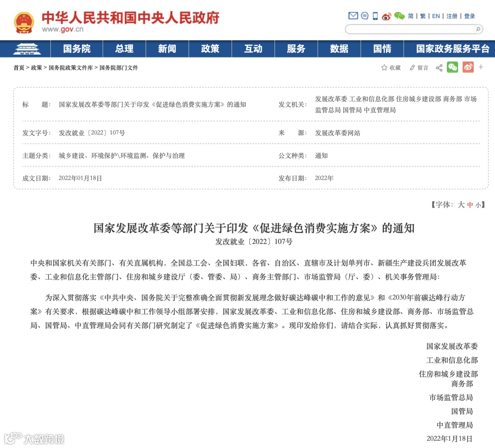Screen dimensions: 495x448
Task: Click the national emblem logo
Action: [24, 22]
